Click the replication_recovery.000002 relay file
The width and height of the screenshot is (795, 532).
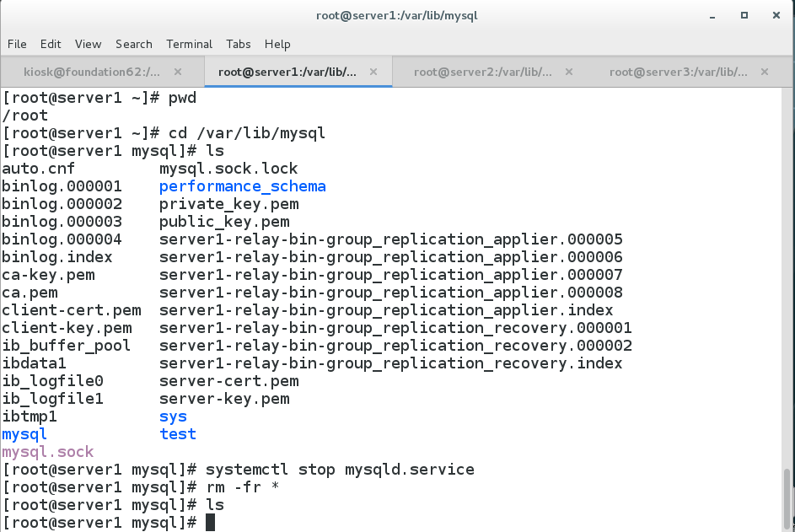pos(395,346)
